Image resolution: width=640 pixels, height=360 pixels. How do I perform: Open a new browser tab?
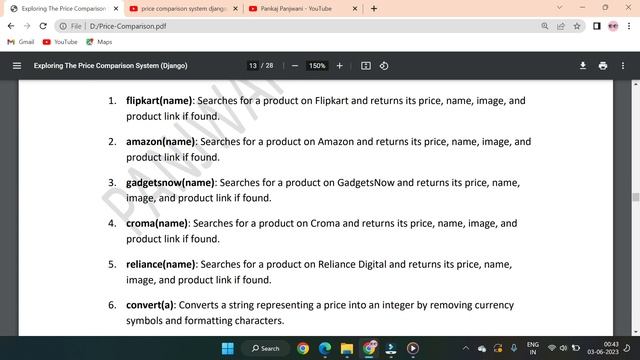[374, 9]
